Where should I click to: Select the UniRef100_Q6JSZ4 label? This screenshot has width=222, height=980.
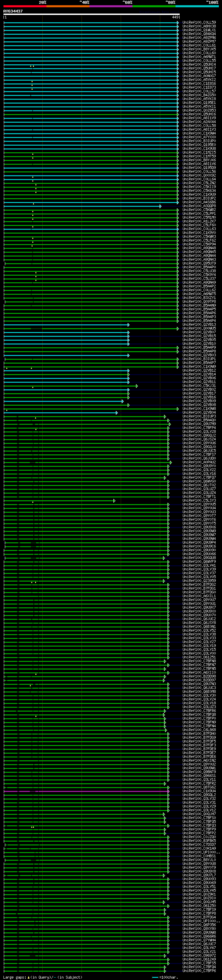pos(199,439)
